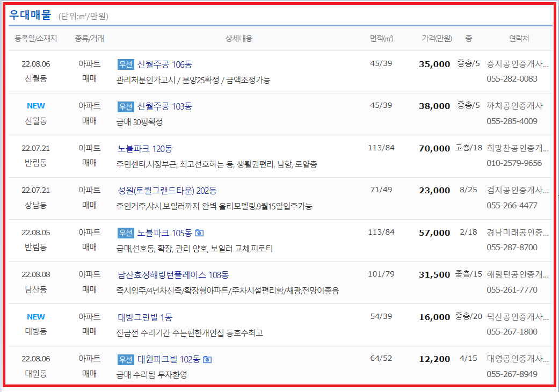Click phone number 055-285-4009
The image size is (559, 392).
pos(512,121)
